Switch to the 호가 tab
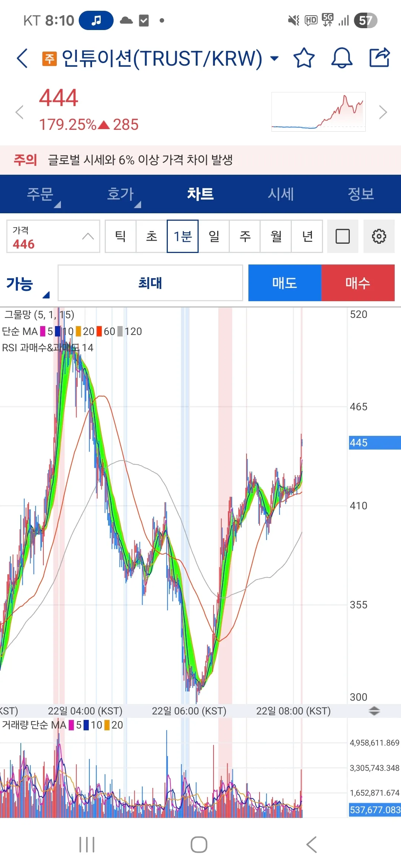401x868 pixels. [x=120, y=194]
